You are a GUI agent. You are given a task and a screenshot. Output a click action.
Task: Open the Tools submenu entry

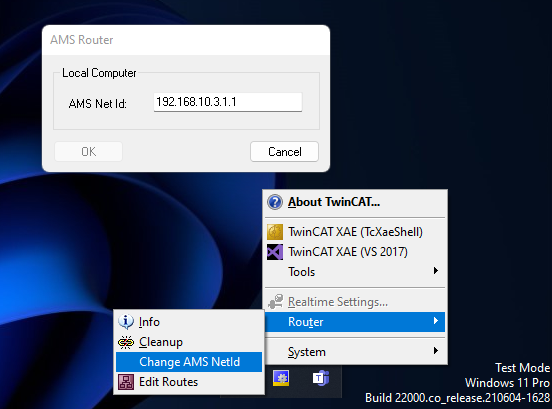pos(355,272)
